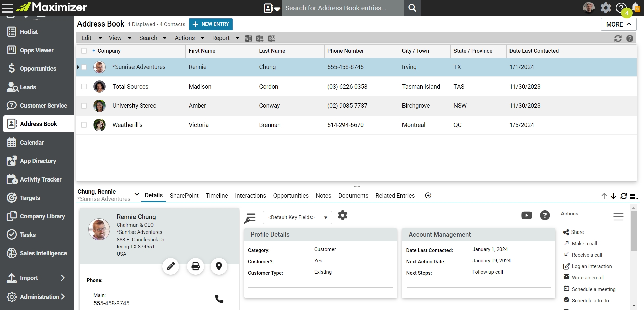Viewport: 644px width, 310px height.
Task: Click the Schedule a meeting link
Action: (593, 289)
